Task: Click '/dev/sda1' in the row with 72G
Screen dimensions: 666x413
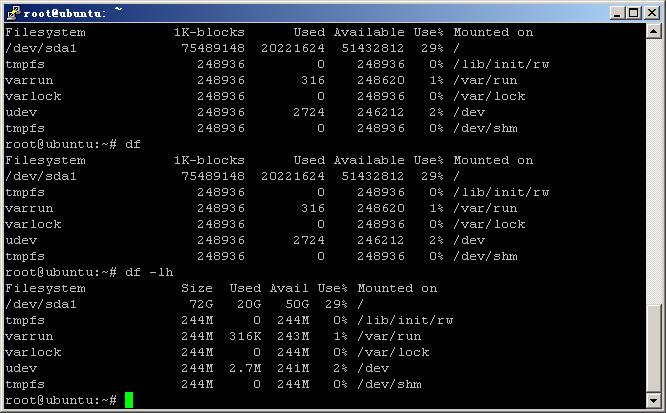Action: click(x=41, y=304)
